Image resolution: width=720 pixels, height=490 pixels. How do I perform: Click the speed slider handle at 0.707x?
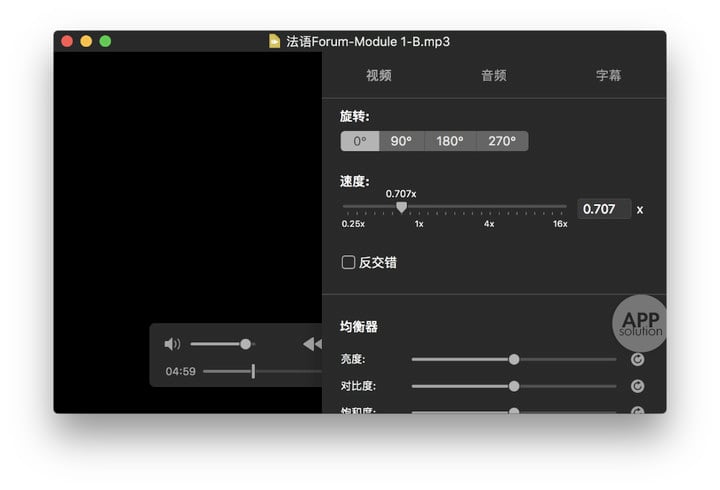click(401, 208)
